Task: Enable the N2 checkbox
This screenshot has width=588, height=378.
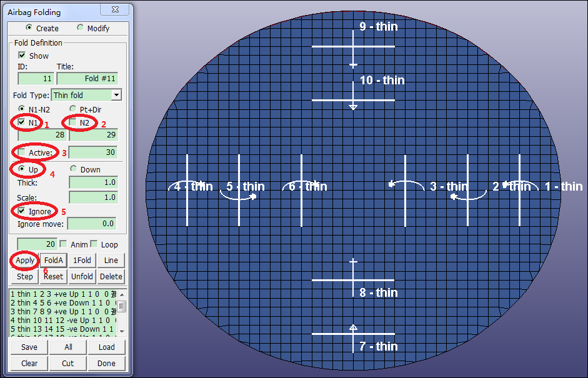Action: click(x=73, y=122)
